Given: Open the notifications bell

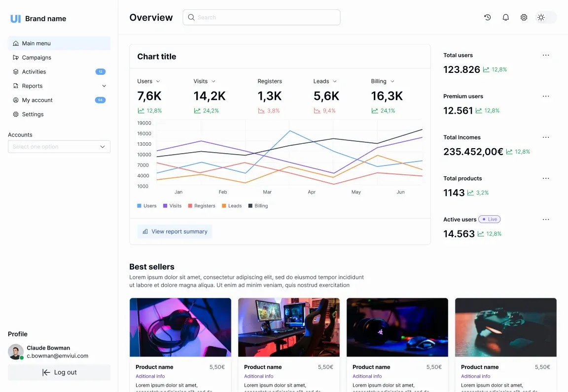Looking at the screenshot, I should [506, 17].
